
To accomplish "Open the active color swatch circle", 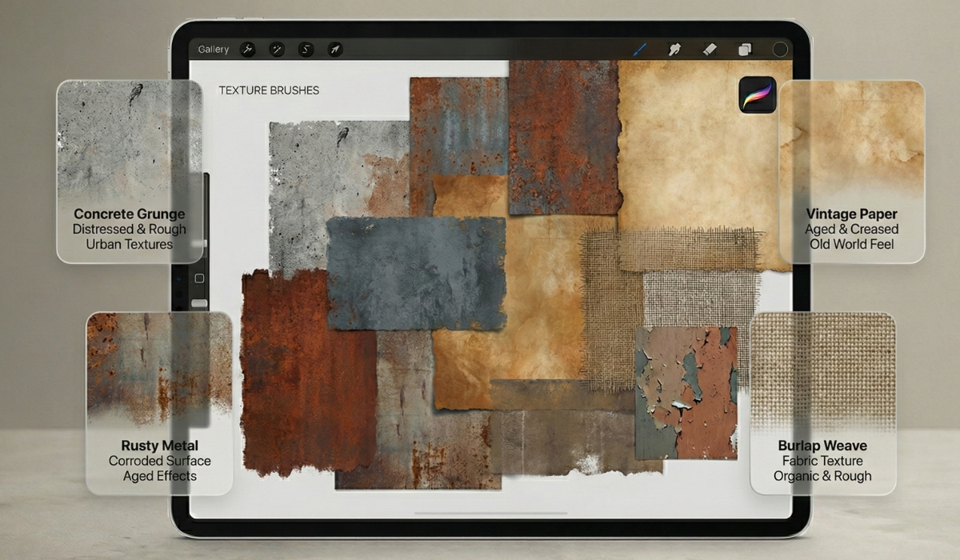I will [x=780, y=49].
